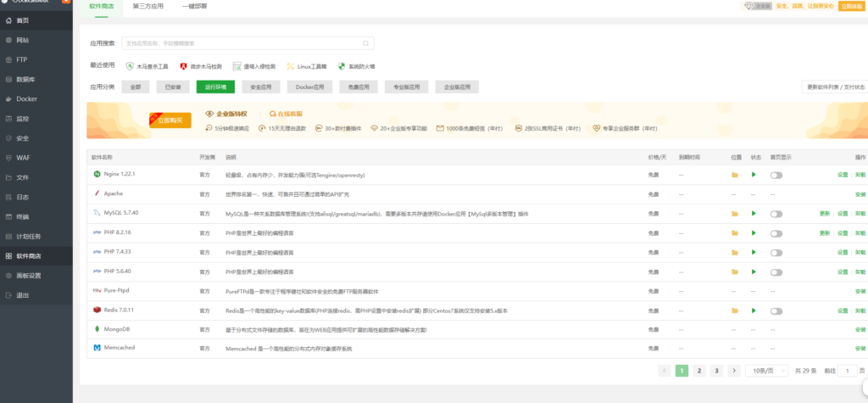The image size is (868, 403).
Task: Click the MongoDB leaf logo icon
Action: [97, 329]
